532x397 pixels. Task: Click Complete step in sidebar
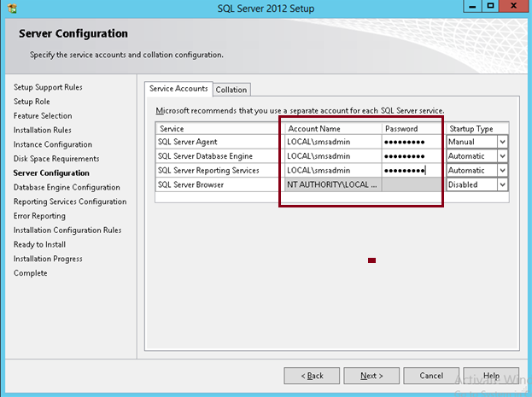click(x=31, y=273)
